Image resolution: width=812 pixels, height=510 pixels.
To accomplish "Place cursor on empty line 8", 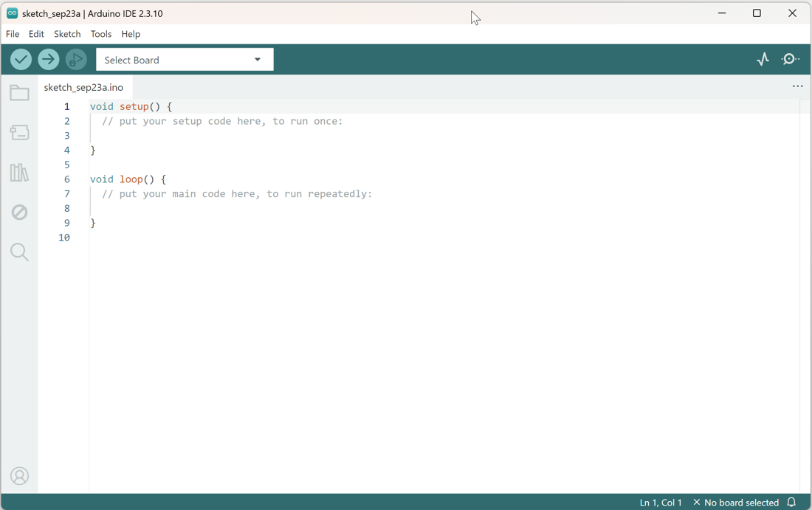I will pyautogui.click(x=444, y=208).
